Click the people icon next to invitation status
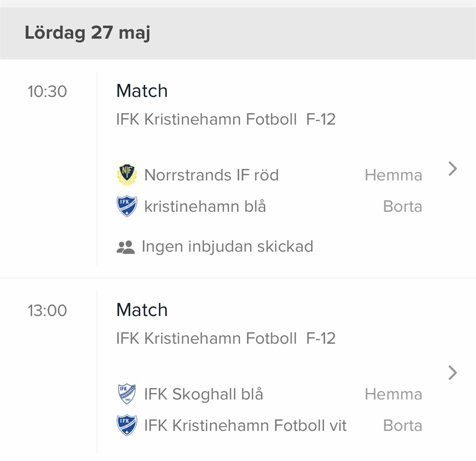Screen dimensions: 476x461 click(x=125, y=247)
